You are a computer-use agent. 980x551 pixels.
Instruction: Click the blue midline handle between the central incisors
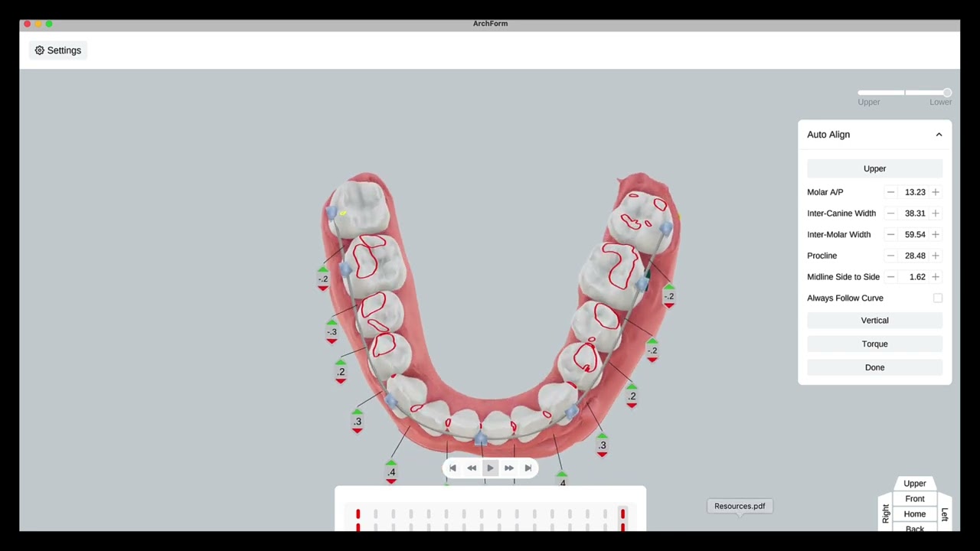(480, 439)
